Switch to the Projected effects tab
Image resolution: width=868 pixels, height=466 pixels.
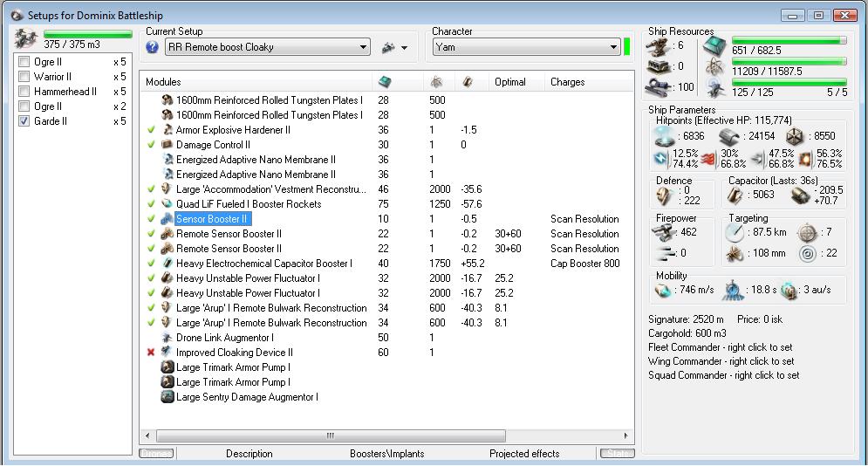pos(524,454)
